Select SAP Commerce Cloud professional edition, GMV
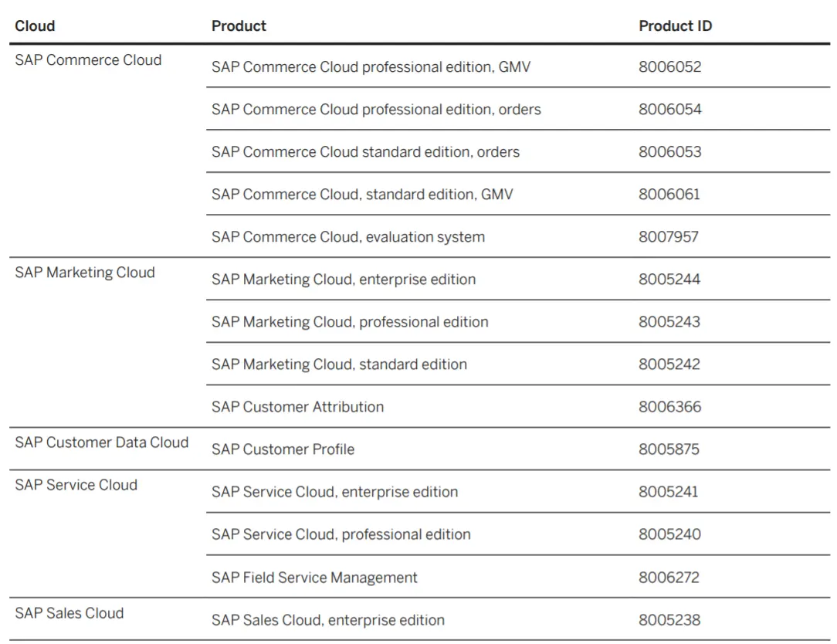Viewport: 837px width, 644px height. click(x=371, y=67)
